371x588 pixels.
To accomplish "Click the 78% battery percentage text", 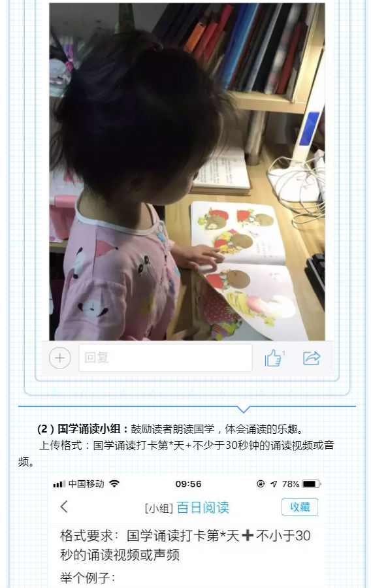I will tap(291, 483).
